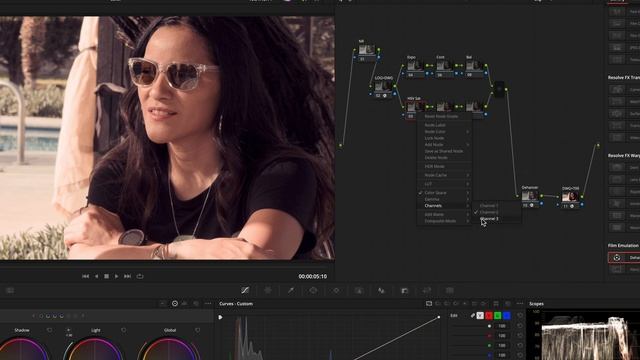Switch to the first curve mode icon
Image resolution: width=640 pixels, height=360 pixels.
tap(429, 304)
